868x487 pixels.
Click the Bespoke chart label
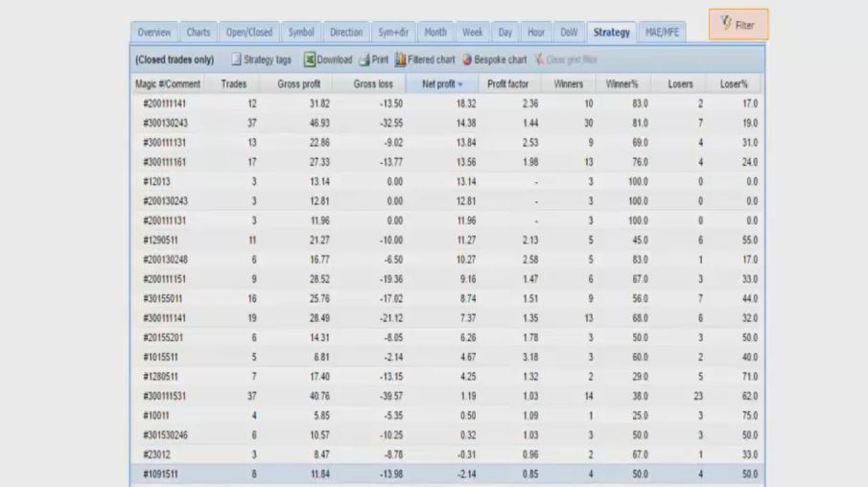501,59
